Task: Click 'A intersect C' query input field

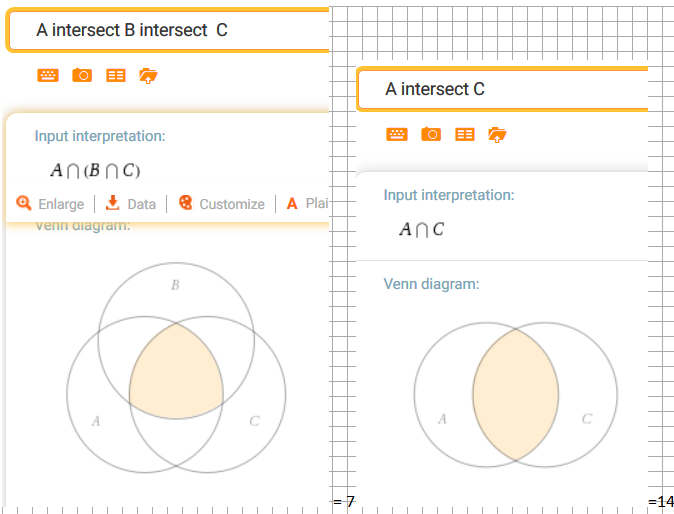Action: pyautogui.click(x=500, y=89)
